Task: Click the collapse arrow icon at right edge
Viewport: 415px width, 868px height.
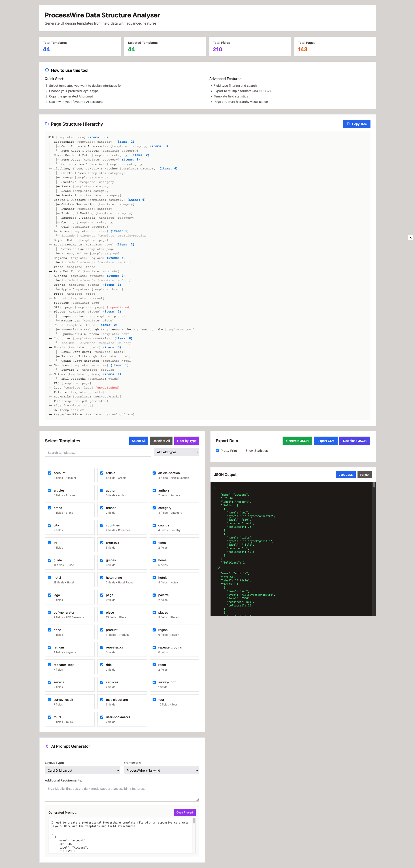Action: tap(410, 238)
